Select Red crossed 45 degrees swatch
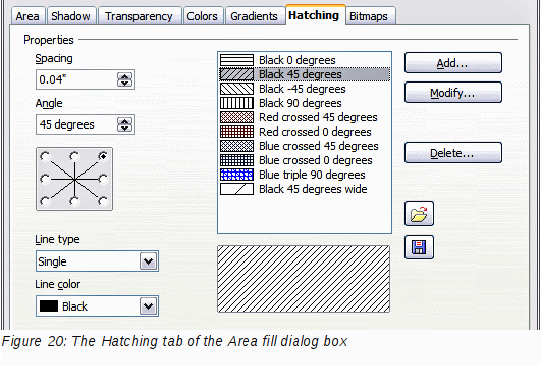Screen dimensions: 541x366 tap(237, 117)
